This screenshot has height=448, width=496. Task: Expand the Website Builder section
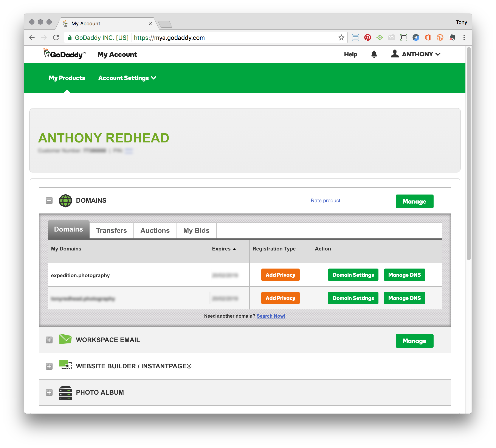click(x=49, y=366)
